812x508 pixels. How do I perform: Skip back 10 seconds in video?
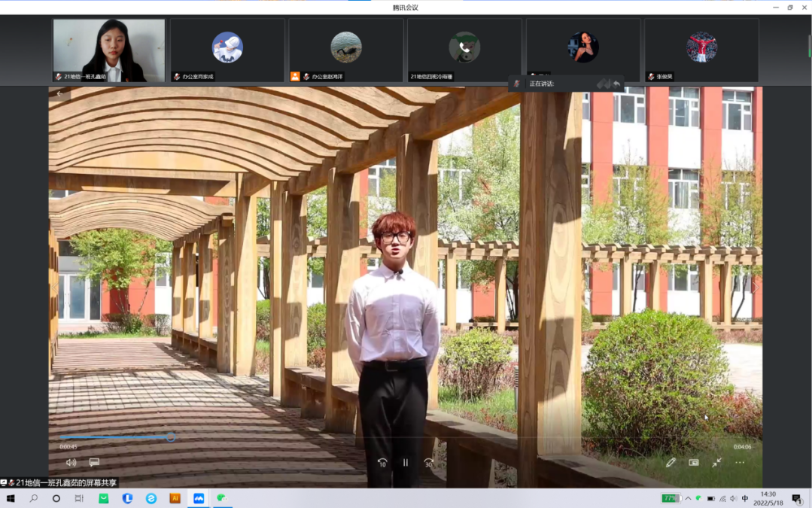pos(382,463)
